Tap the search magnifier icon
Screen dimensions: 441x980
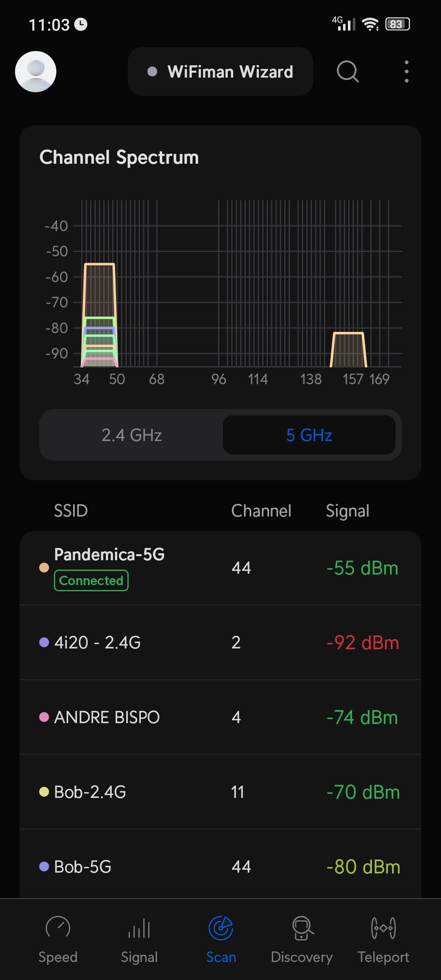pos(347,71)
